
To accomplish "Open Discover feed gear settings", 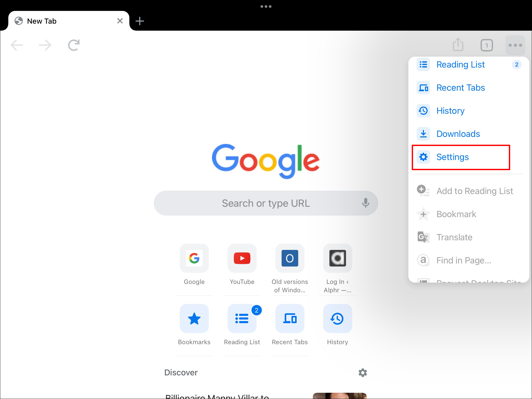I will click(x=363, y=373).
